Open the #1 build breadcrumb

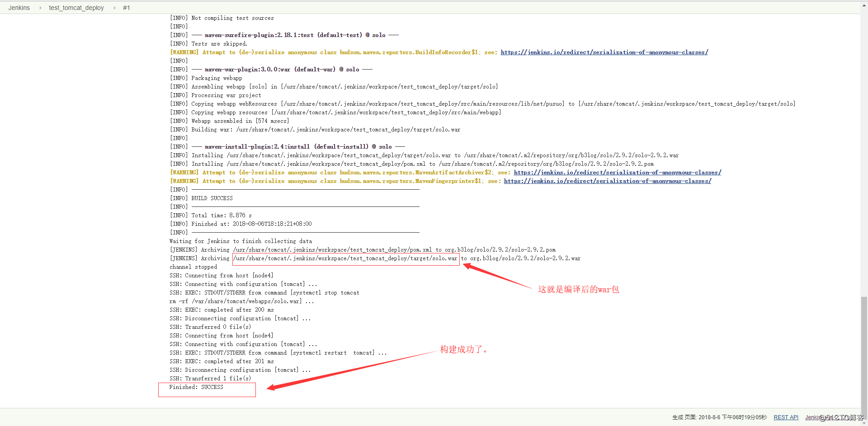[x=127, y=8]
